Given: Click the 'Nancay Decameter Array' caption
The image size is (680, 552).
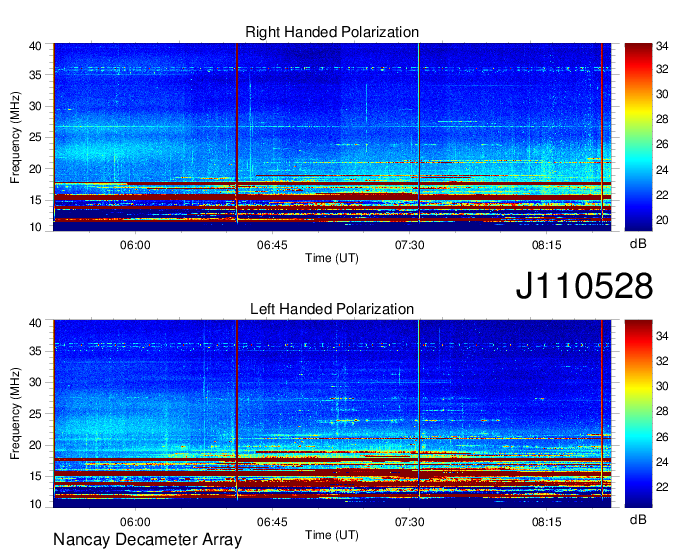Looking at the screenshot, I should click(147, 540).
